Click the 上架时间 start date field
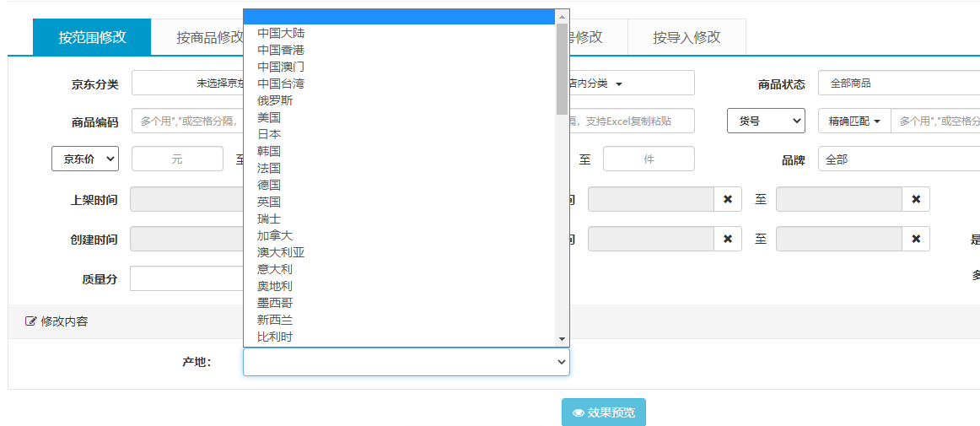This screenshot has height=426, width=980. click(x=187, y=200)
